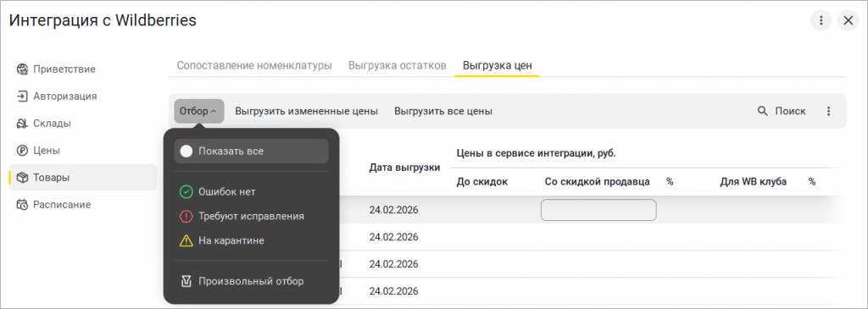Click the Для WB клуба column header
Viewport: 868px width, 309px height.
[754, 181]
